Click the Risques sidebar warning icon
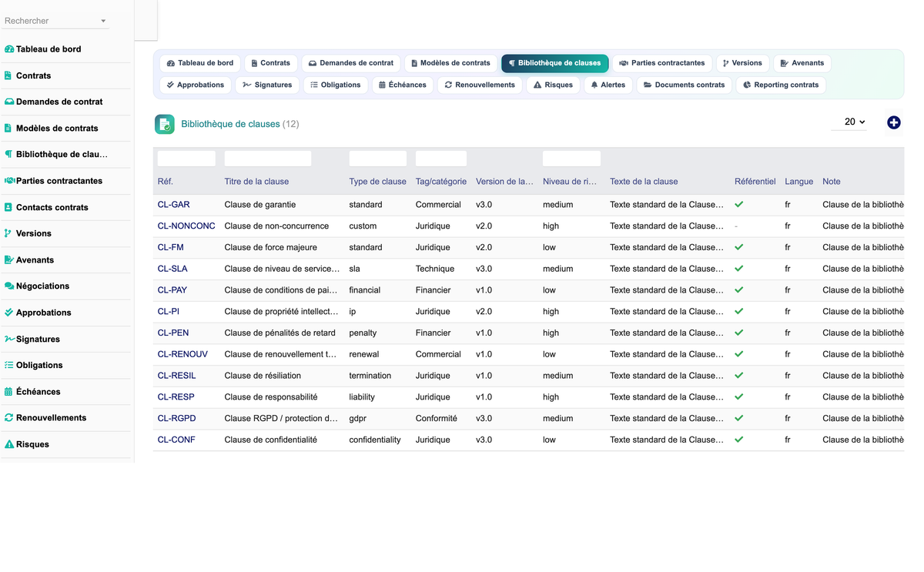This screenshot has height=572, width=924. 9,444
